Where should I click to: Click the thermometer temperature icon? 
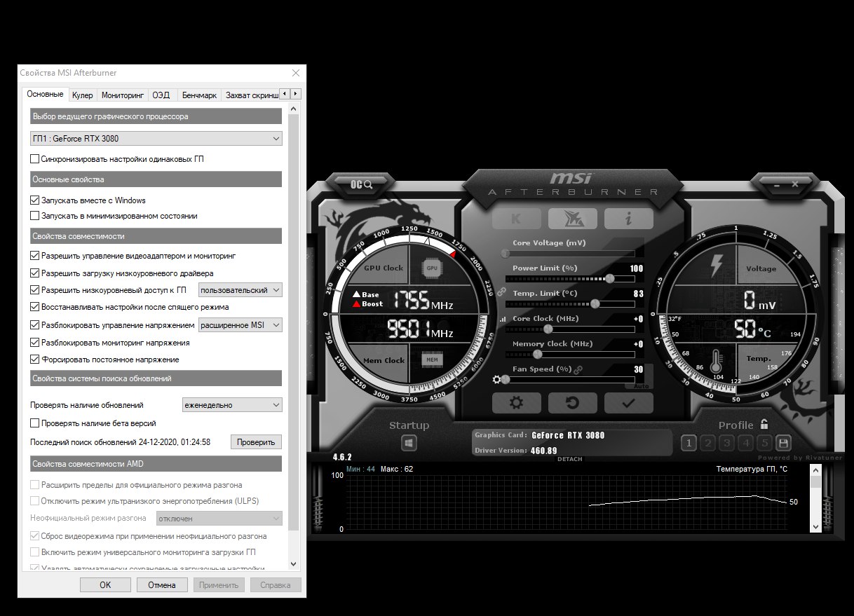(x=717, y=361)
